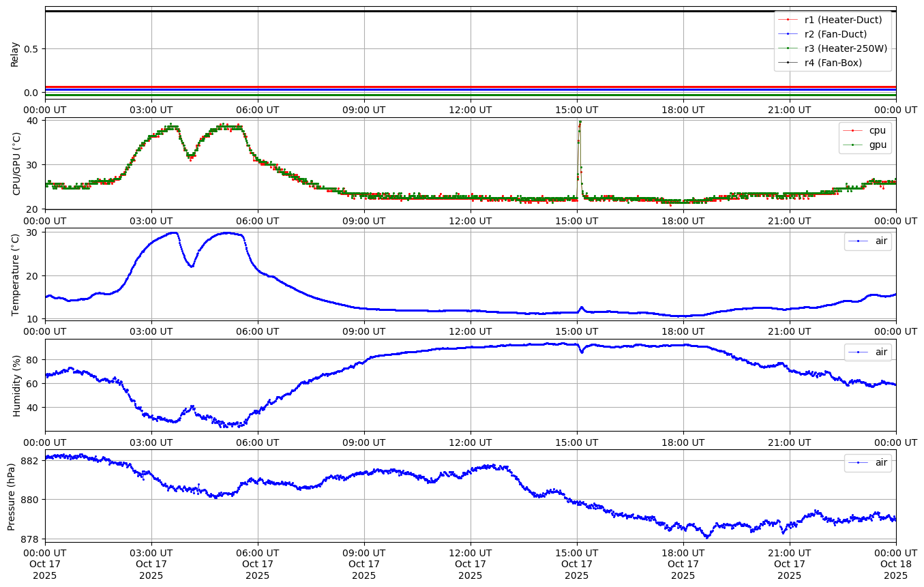Click the air legend in Humidity plot

coord(881,352)
